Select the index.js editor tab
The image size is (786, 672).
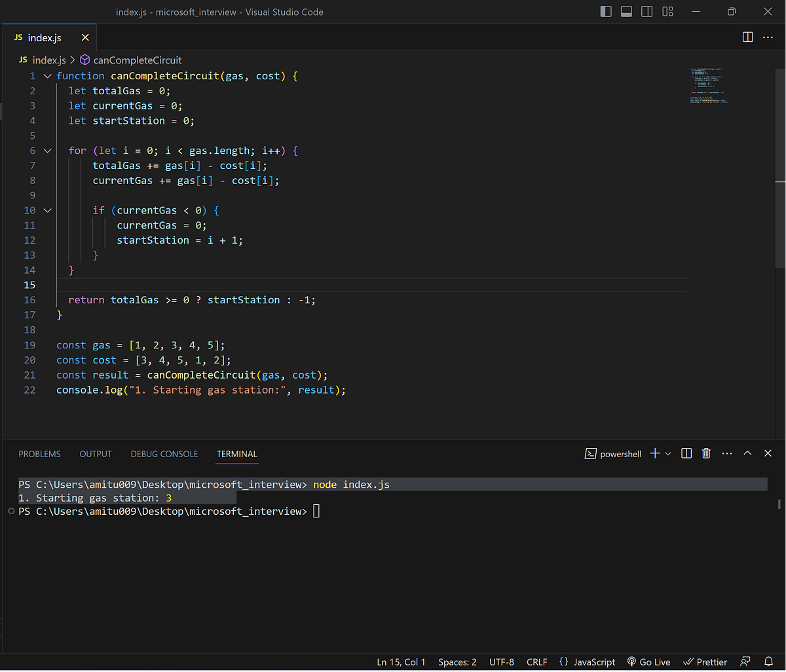click(x=50, y=38)
